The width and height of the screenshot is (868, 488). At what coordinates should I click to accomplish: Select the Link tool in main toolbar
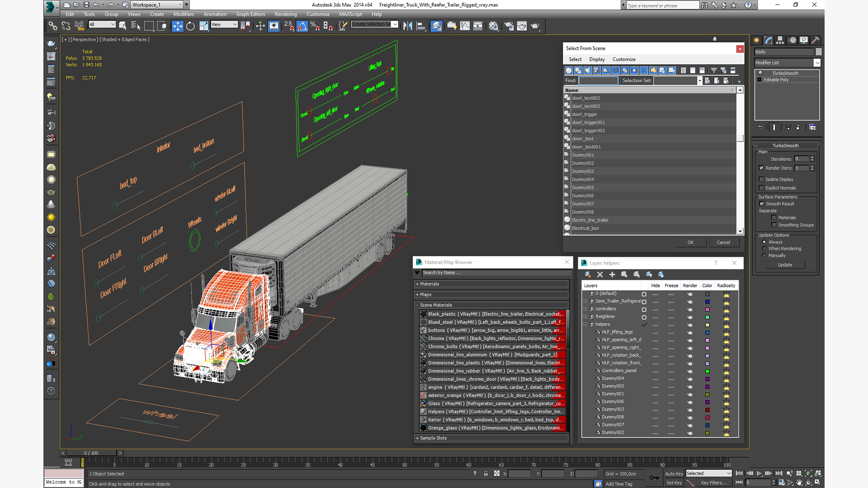point(53,26)
